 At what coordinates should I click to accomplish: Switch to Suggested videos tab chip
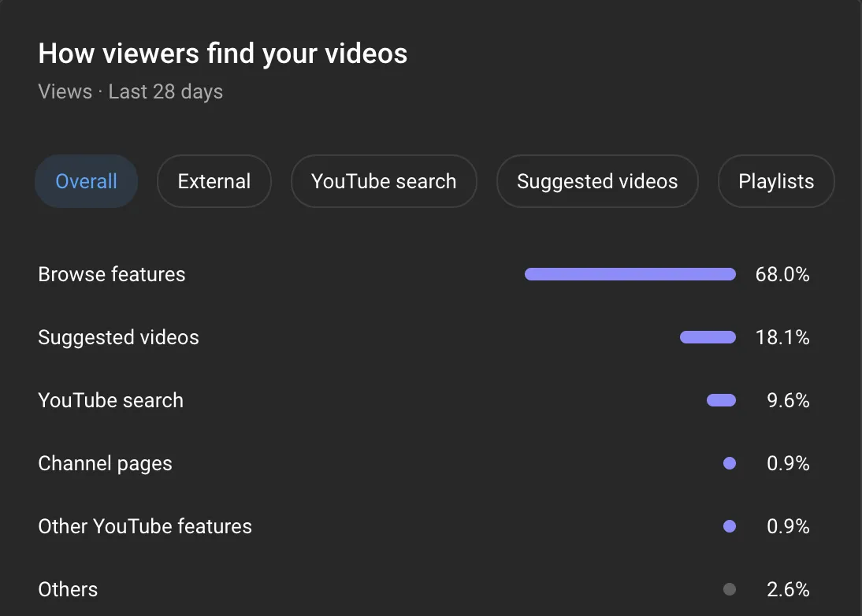pyautogui.click(x=596, y=181)
